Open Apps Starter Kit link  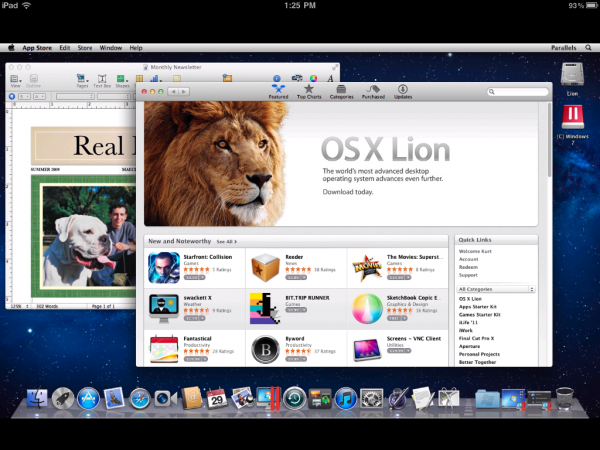coord(478,307)
